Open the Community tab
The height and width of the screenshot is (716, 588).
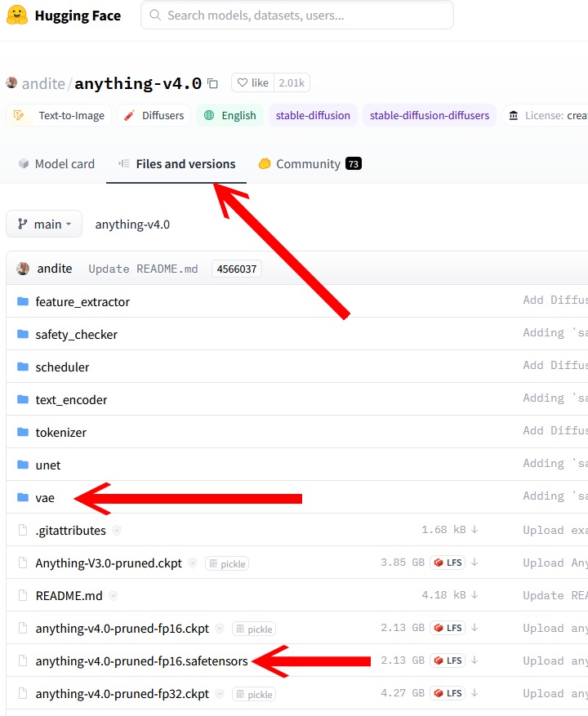[x=310, y=164]
